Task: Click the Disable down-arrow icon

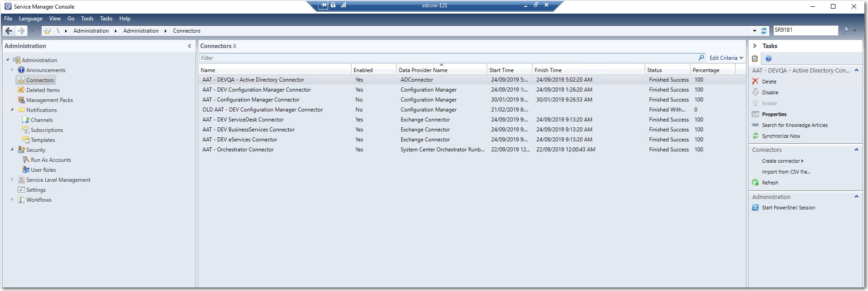Action: [x=755, y=92]
